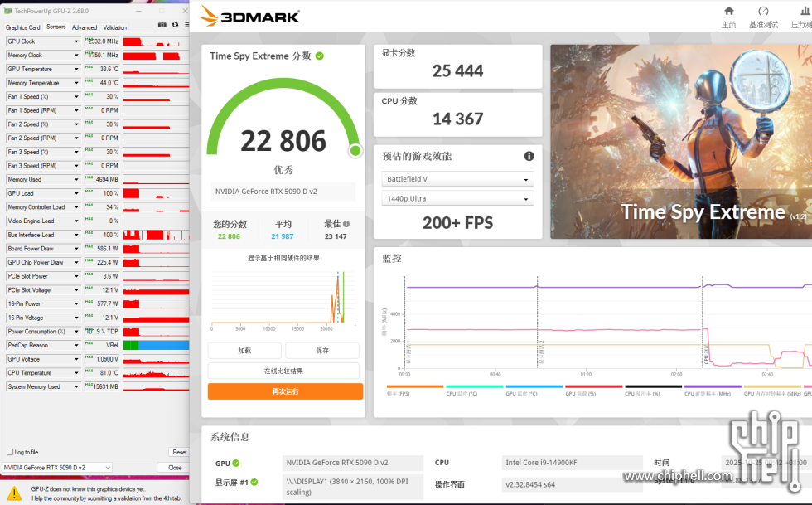Click the yellow warning icon in GPU-Z
This screenshot has width=812, height=505.
pyautogui.click(x=15, y=493)
